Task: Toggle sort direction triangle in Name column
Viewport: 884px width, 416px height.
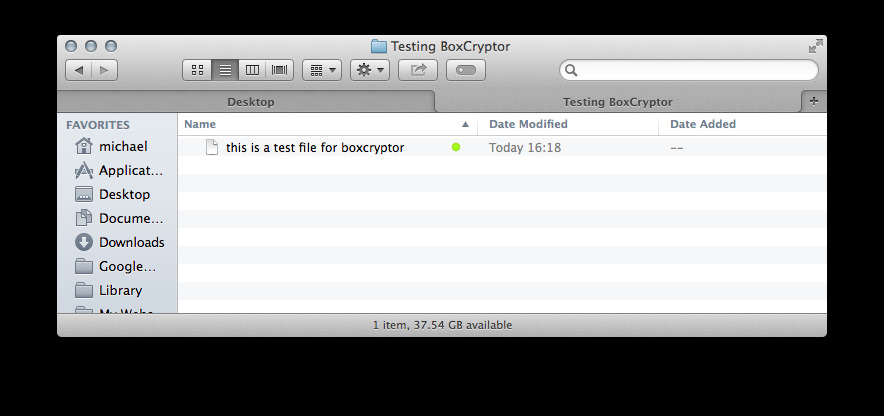Action: [x=465, y=124]
